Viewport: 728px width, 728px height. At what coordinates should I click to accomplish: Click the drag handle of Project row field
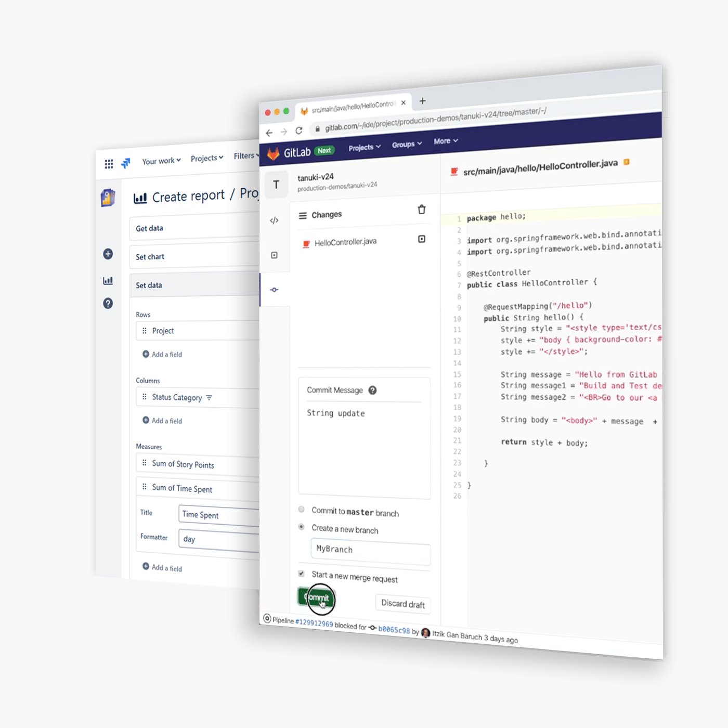pyautogui.click(x=145, y=331)
